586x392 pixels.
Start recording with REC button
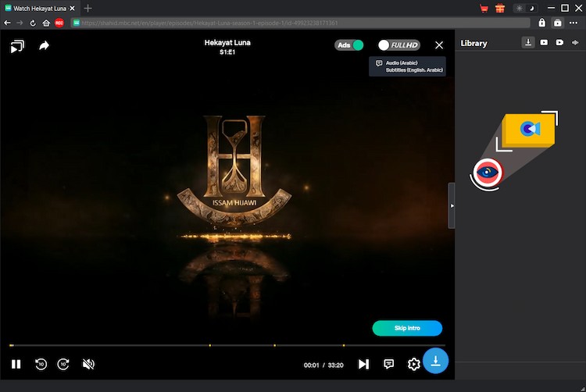coord(59,23)
